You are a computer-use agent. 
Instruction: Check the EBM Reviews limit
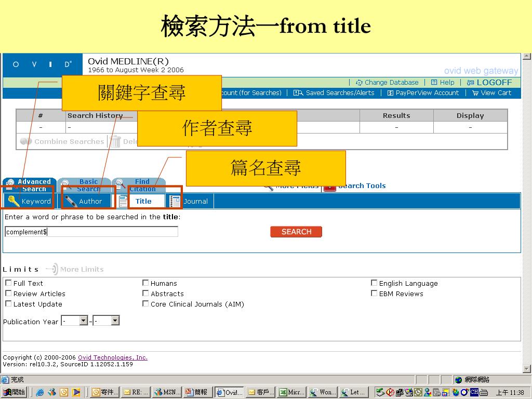coord(374,293)
